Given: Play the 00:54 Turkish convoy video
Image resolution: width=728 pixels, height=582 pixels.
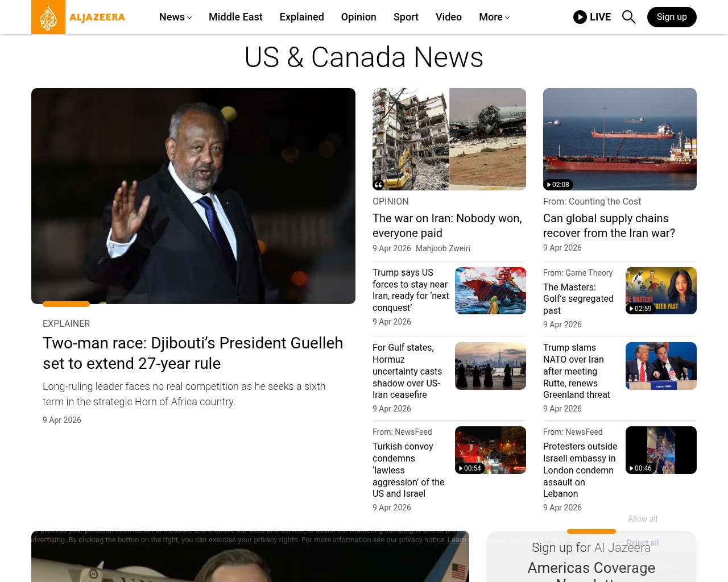Looking at the screenshot, I should pyautogui.click(x=470, y=468).
